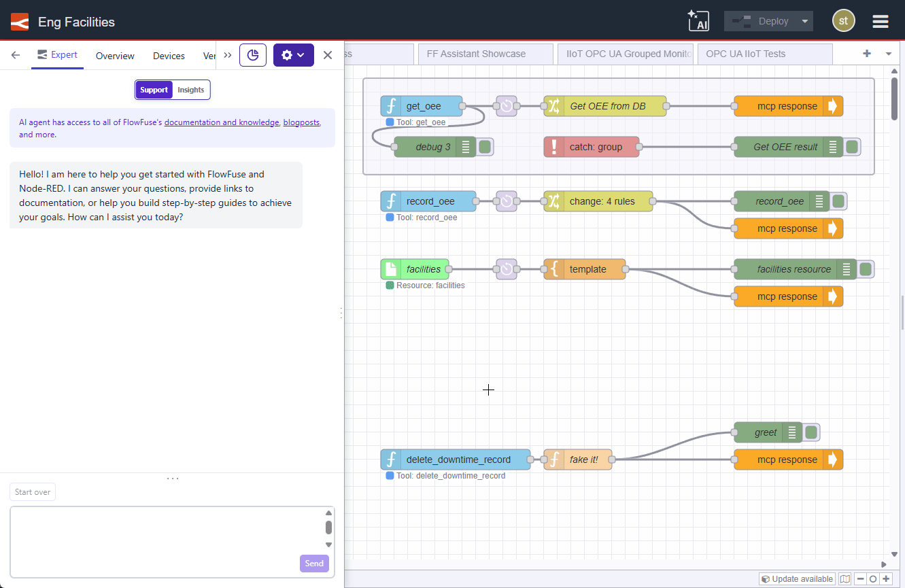Open the AI assistant icon near Deploy
905x588 pixels.
(x=699, y=21)
